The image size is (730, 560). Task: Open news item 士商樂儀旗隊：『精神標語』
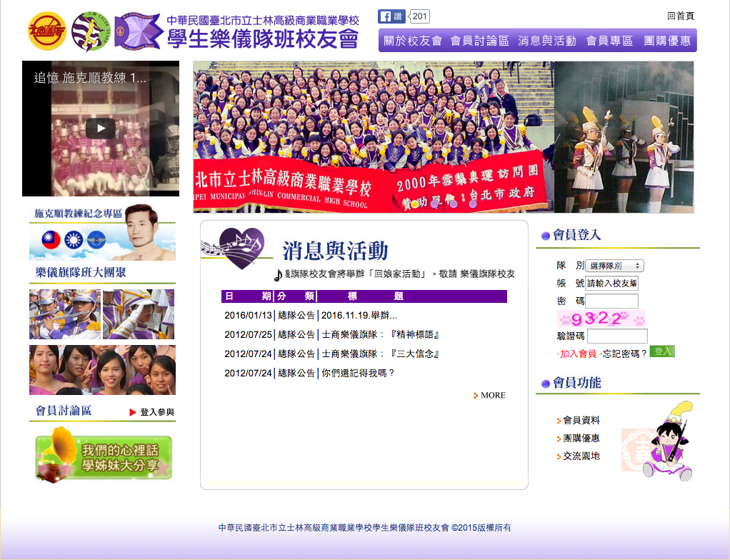pyautogui.click(x=379, y=334)
